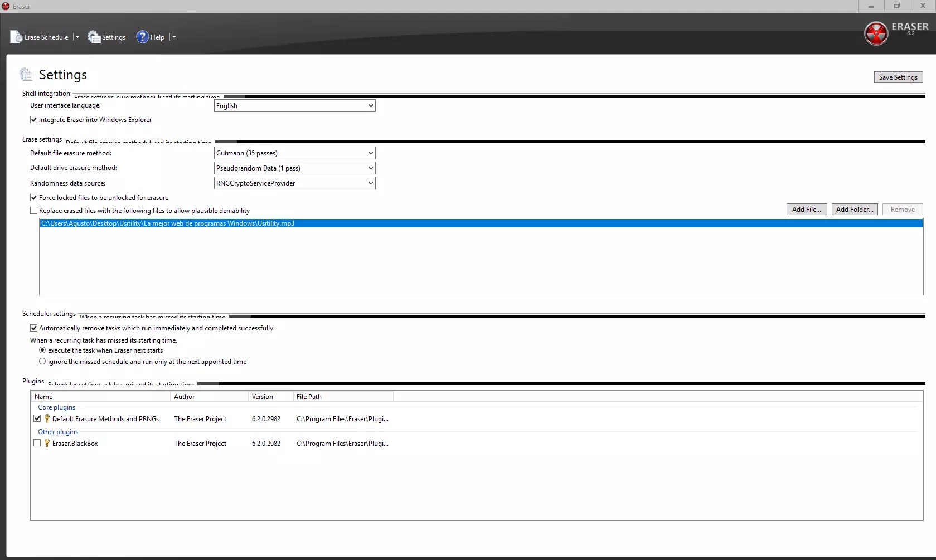Click Save Settings button
Screen dimensions: 936x560
pyautogui.click(x=898, y=77)
